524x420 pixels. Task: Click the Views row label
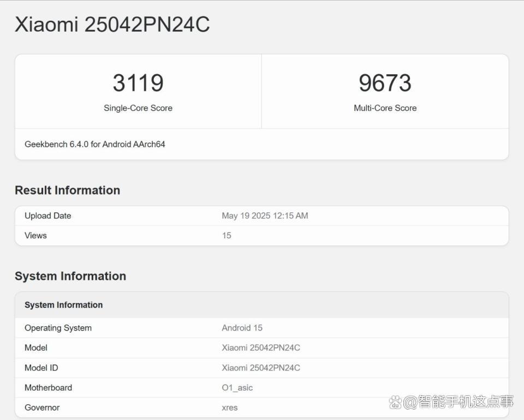coord(36,236)
